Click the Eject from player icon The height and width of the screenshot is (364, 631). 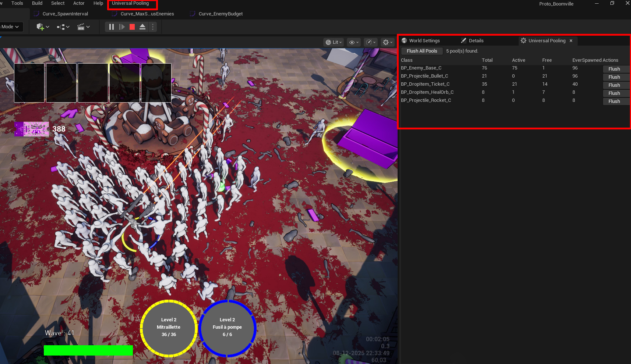pyautogui.click(x=142, y=27)
